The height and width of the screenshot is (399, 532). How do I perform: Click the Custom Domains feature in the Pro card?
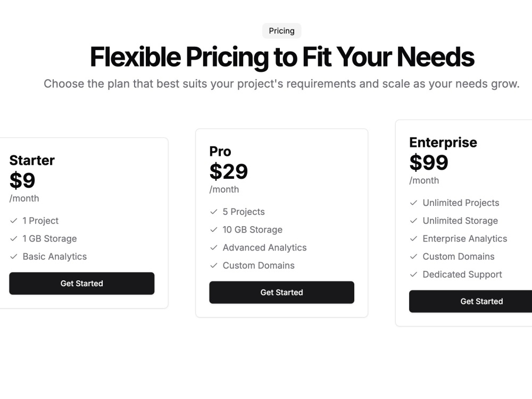click(259, 265)
